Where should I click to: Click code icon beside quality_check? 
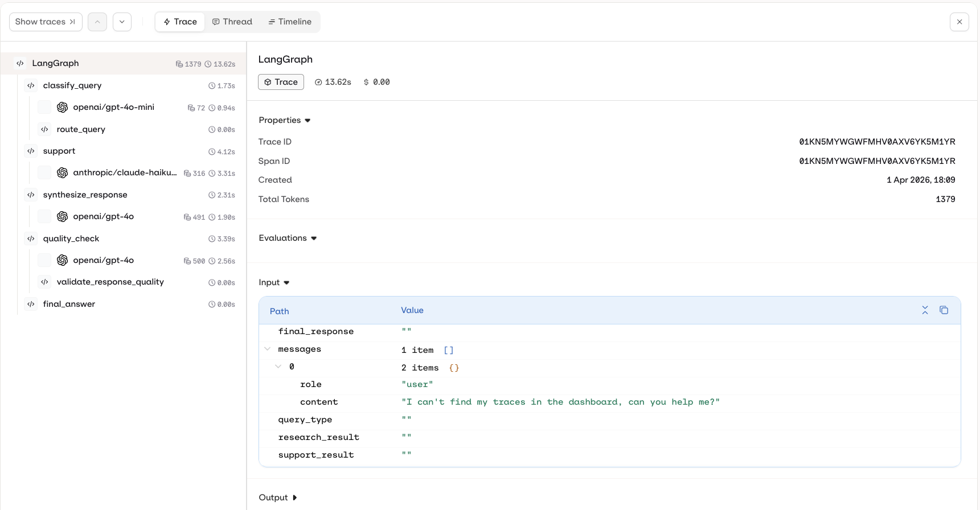(x=31, y=238)
